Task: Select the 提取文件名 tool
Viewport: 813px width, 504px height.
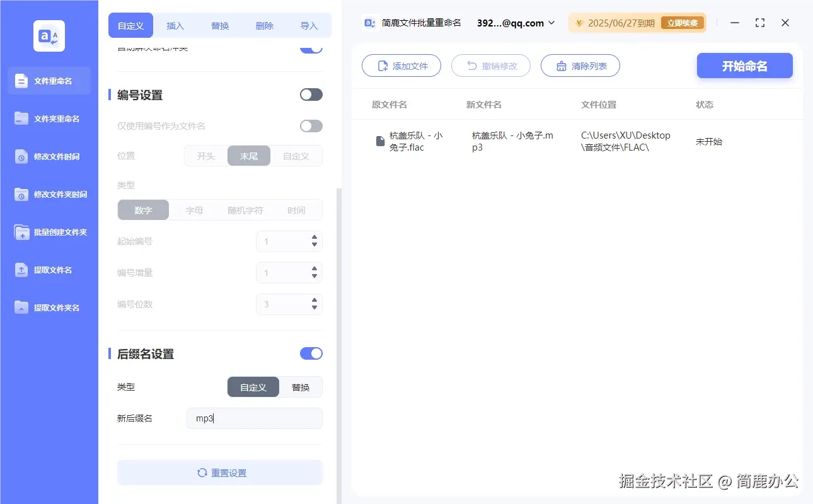Action: (49, 270)
